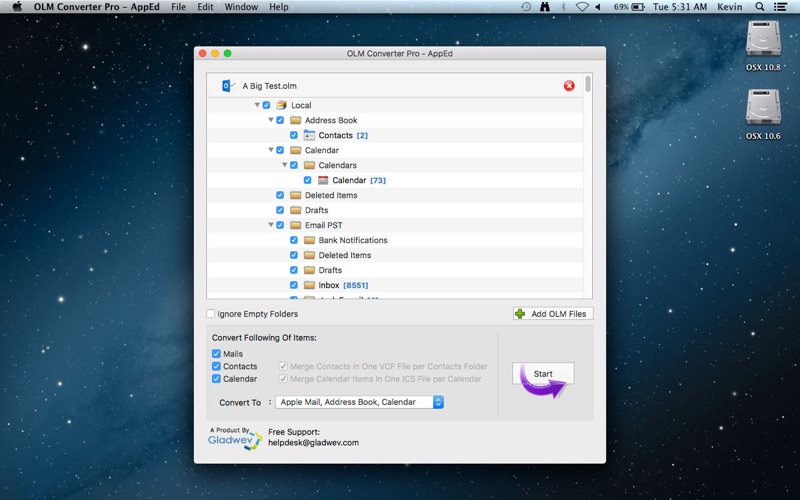800x500 pixels.
Task: Toggle Merge Contacts In One VCF File
Action: coord(283,366)
